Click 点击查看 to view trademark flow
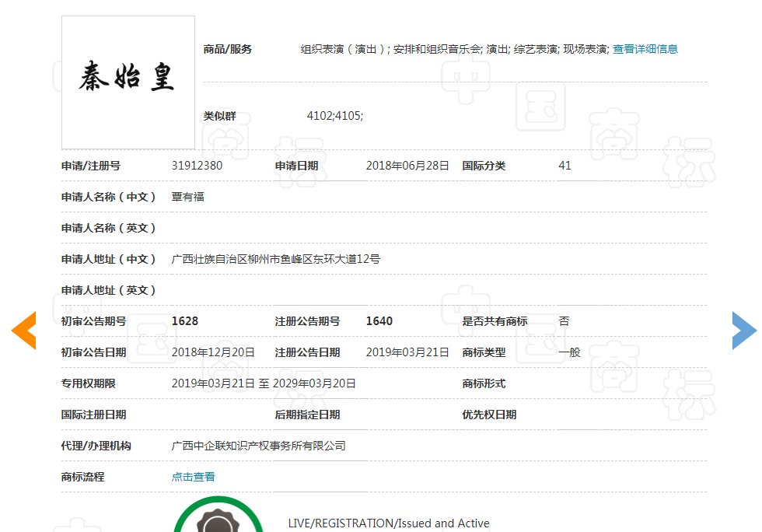The width and height of the screenshot is (762, 532). coord(193,476)
